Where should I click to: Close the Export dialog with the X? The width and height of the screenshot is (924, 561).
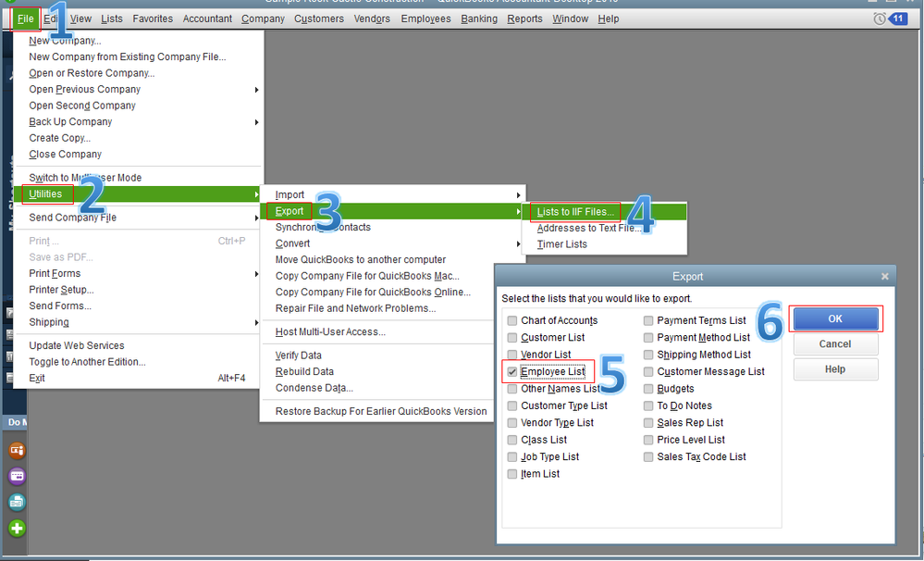884,276
